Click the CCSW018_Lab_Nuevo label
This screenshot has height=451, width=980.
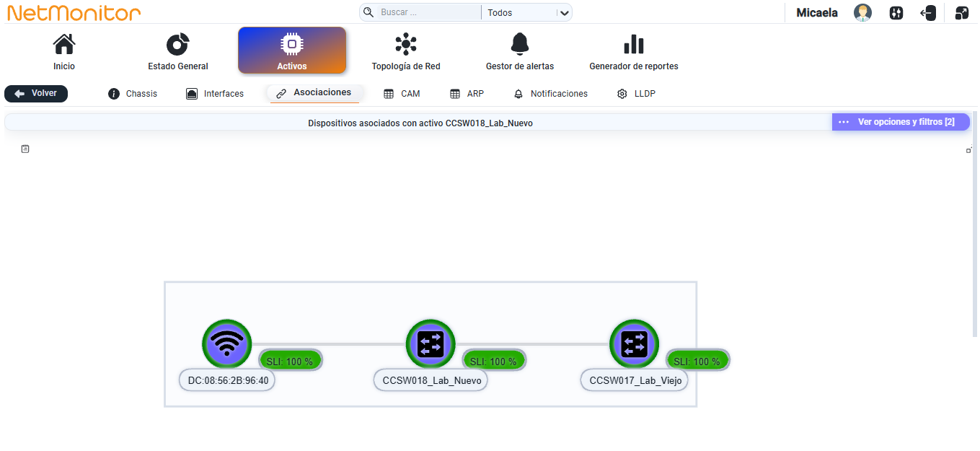[431, 380]
